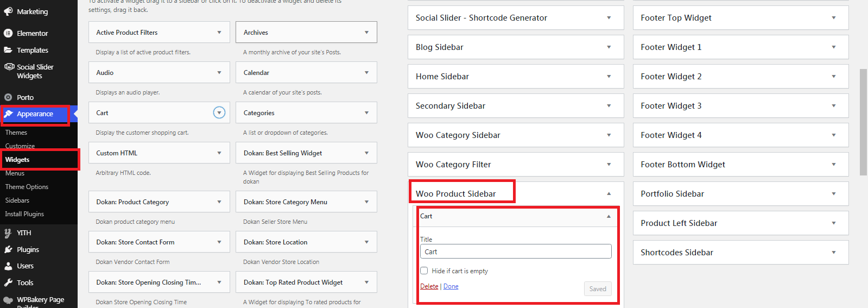
Task: Click the Social Slider Widgets icon
Action: (x=9, y=67)
